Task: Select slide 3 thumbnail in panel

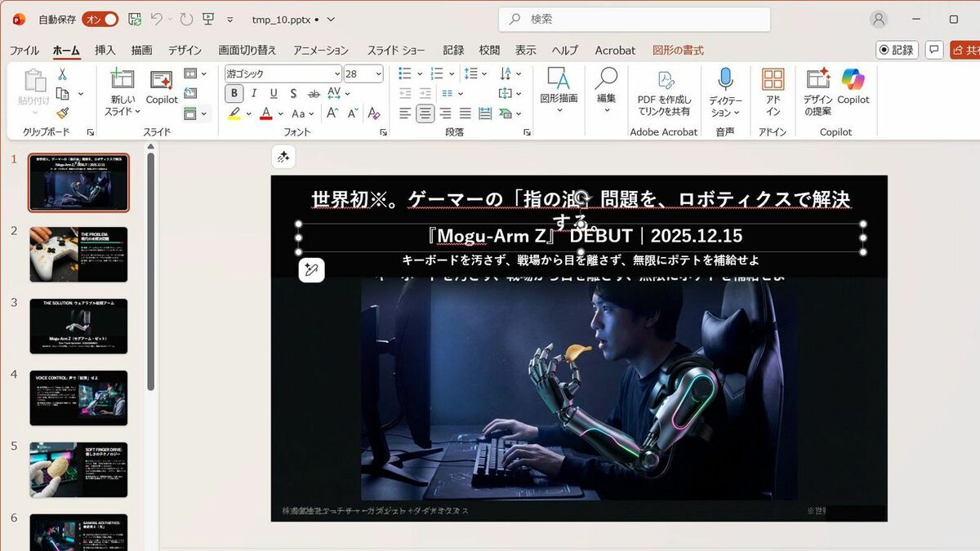Action: (x=78, y=327)
